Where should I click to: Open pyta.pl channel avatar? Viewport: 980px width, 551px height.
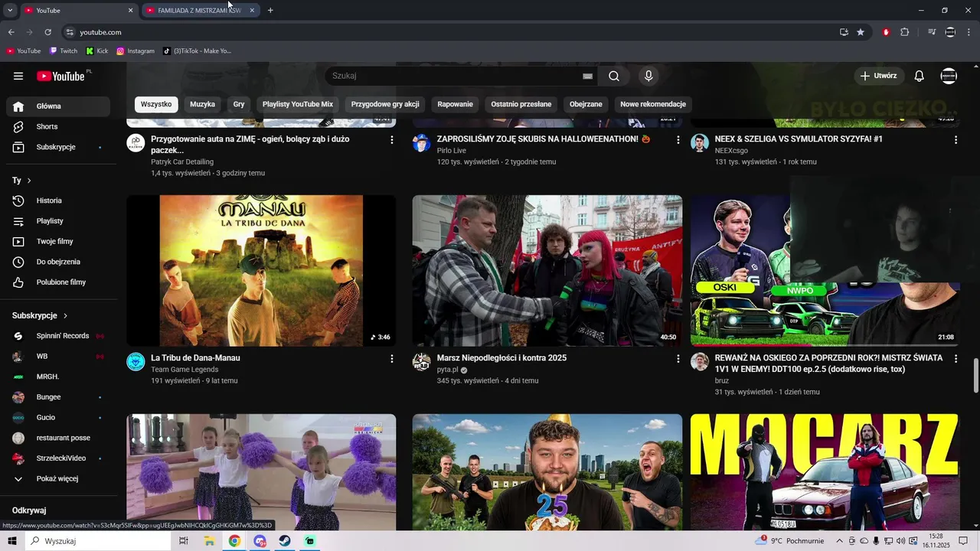pos(422,362)
